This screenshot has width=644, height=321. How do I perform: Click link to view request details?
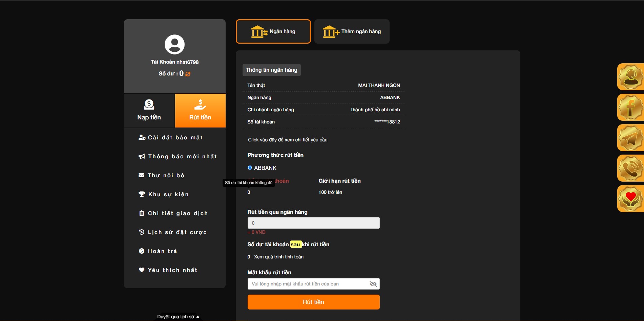point(287,140)
